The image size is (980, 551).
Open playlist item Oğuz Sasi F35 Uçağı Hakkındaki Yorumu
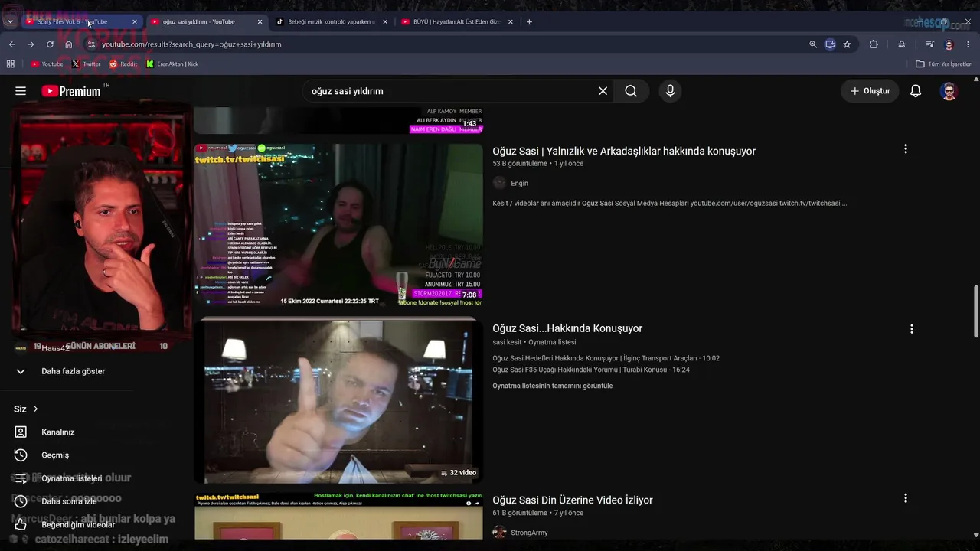tap(591, 370)
